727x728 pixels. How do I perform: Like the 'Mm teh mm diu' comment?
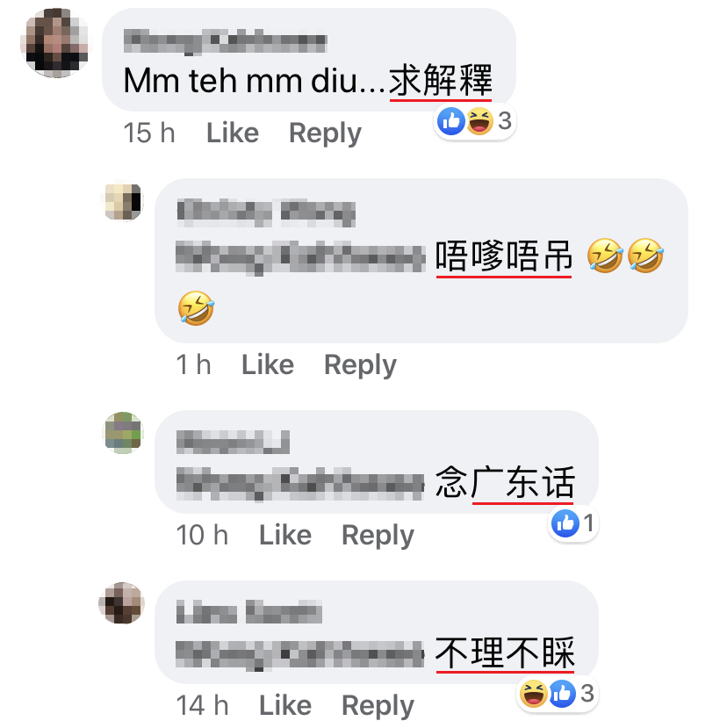(x=233, y=133)
